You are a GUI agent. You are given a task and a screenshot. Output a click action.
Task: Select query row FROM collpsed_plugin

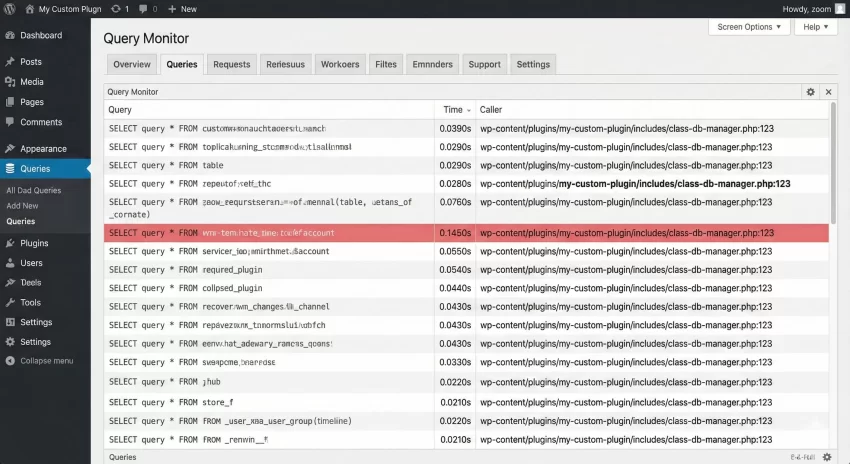(x=466, y=288)
